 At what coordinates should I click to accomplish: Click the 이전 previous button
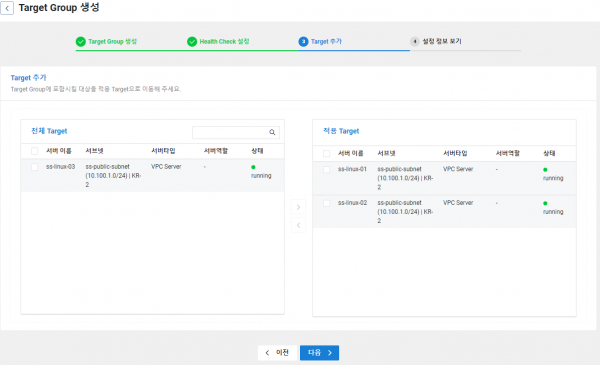point(277,353)
